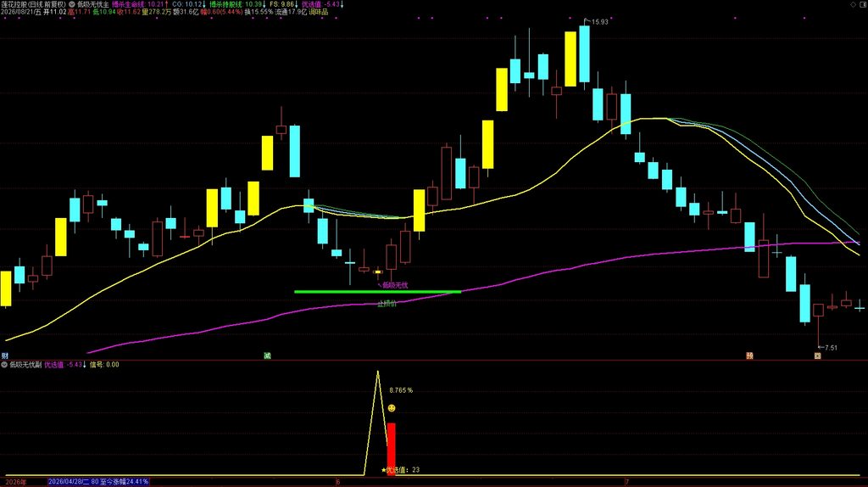Click the 调味品 sector link

[x=319, y=12]
